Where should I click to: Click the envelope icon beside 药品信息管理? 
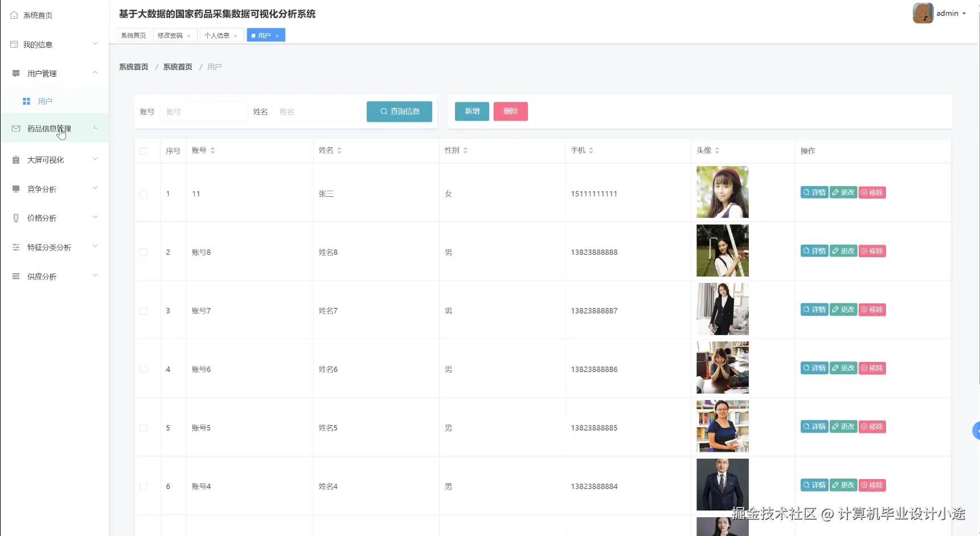(16, 129)
